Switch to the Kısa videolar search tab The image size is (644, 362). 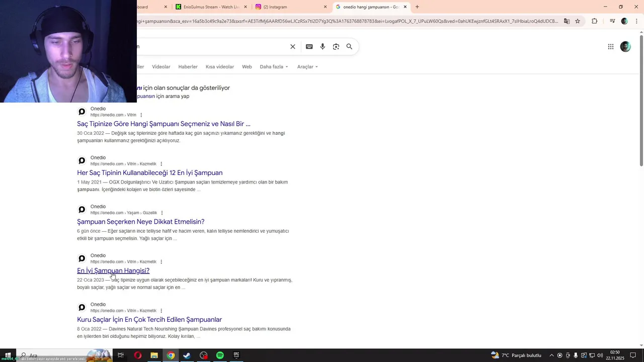pyautogui.click(x=220, y=67)
